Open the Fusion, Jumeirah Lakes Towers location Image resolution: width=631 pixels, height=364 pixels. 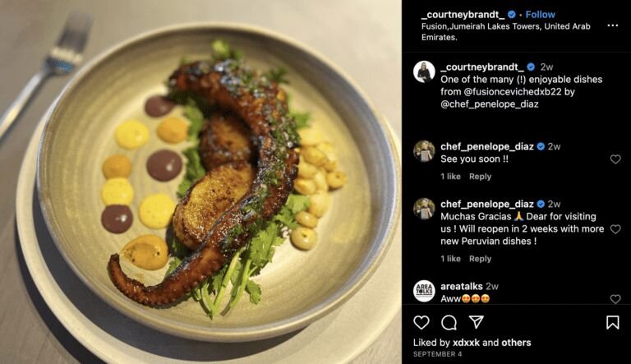click(x=506, y=31)
